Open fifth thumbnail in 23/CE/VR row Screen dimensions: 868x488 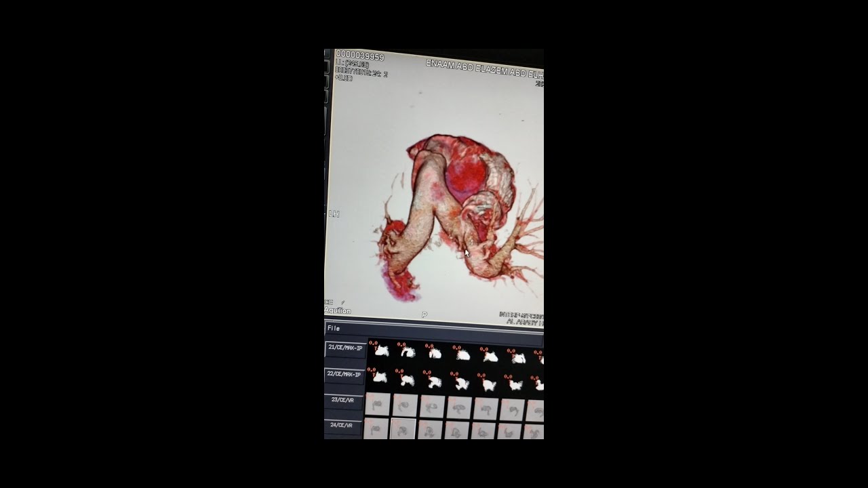tap(486, 409)
